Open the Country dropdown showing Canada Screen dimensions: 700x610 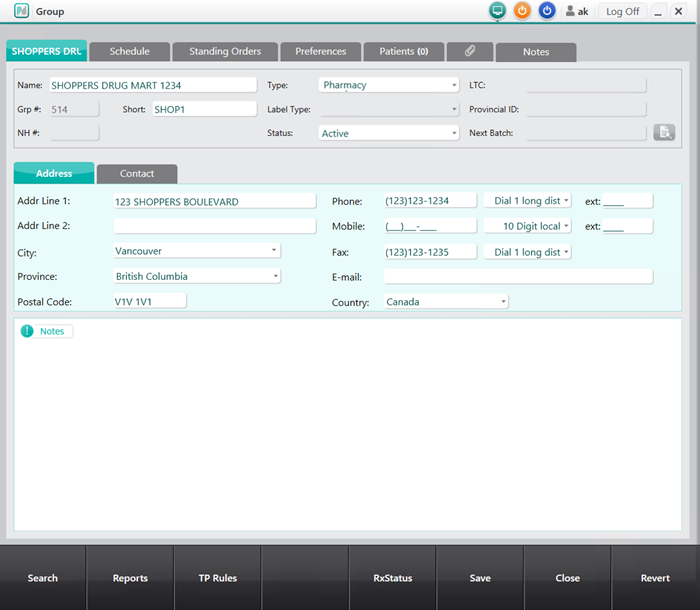(446, 302)
